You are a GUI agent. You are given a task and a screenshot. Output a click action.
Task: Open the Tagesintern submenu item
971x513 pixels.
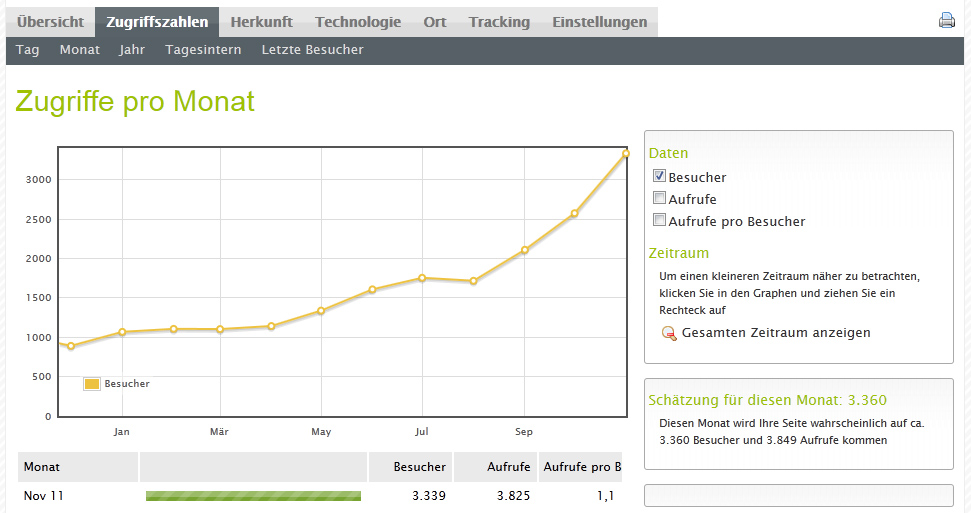point(203,50)
